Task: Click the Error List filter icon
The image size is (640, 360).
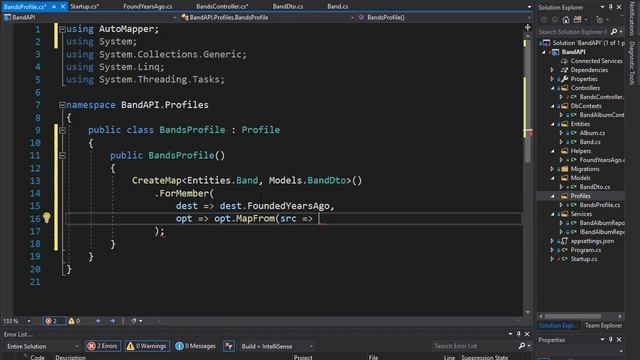Action: tap(229, 346)
